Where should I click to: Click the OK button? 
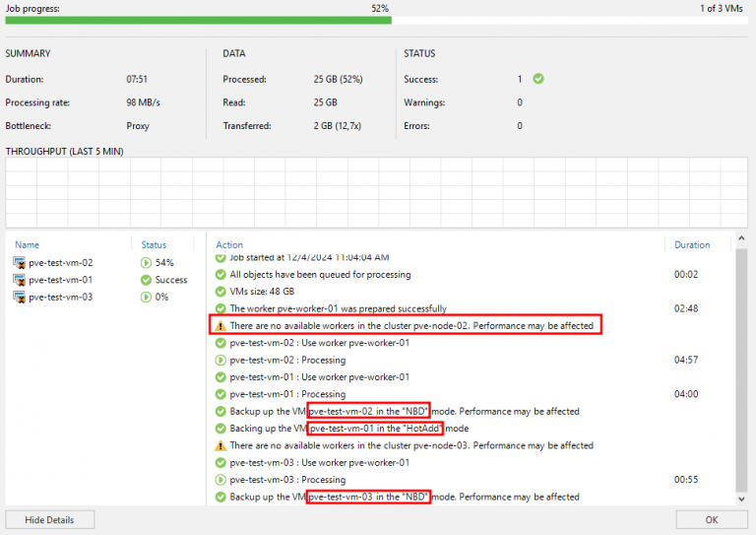[712, 520]
